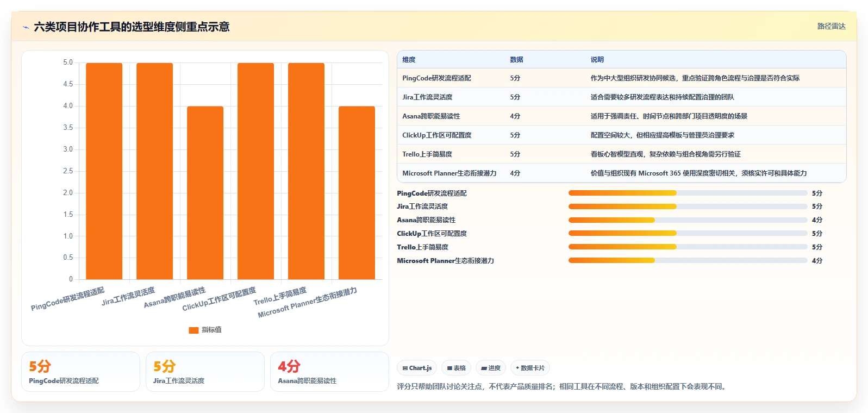Click the PingCode研发流程适配 bar in chart

(104, 171)
